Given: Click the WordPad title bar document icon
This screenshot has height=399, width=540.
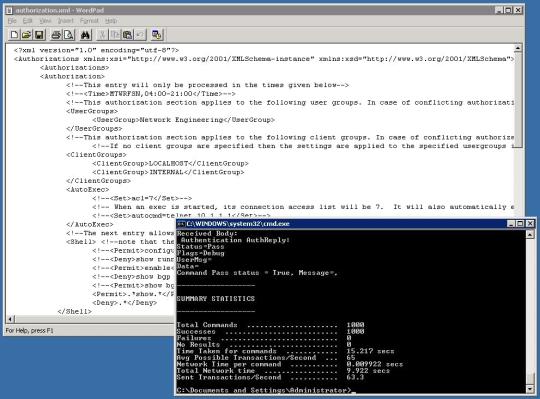Looking at the screenshot, I should [9, 10].
